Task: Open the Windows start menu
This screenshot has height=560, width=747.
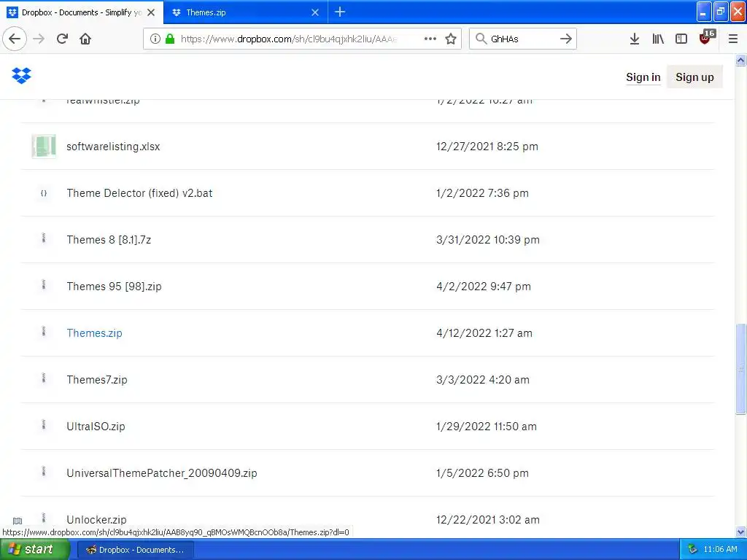Action: coord(35,550)
